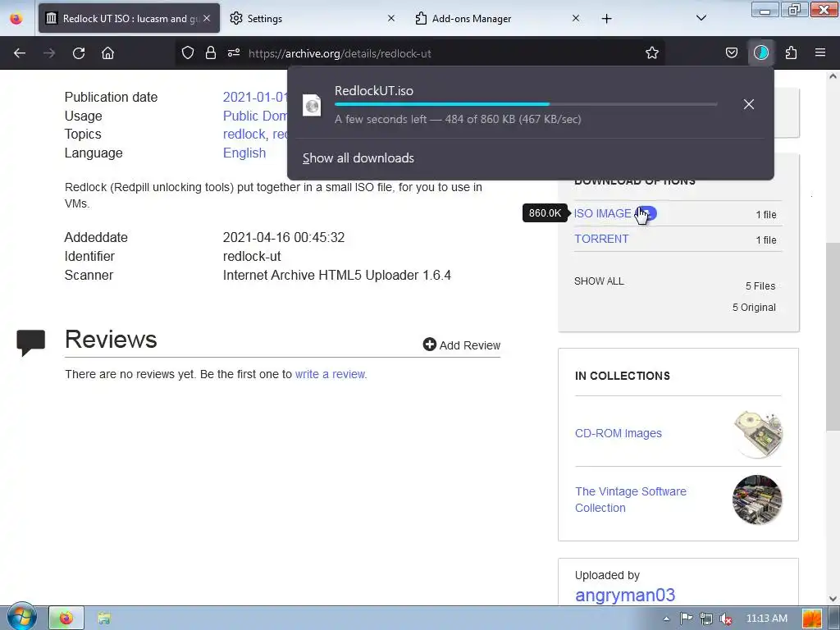Screen dimensions: 840x630
Task: Click the 5 Original files count
Action: pyautogui.click(x=754, y=307)
